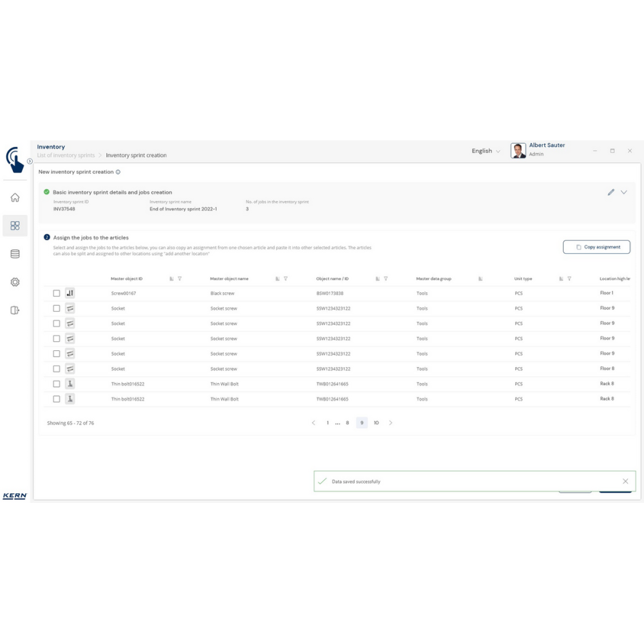
Task: Open the settings gear in sidebar
Action: tap(15, 282)
